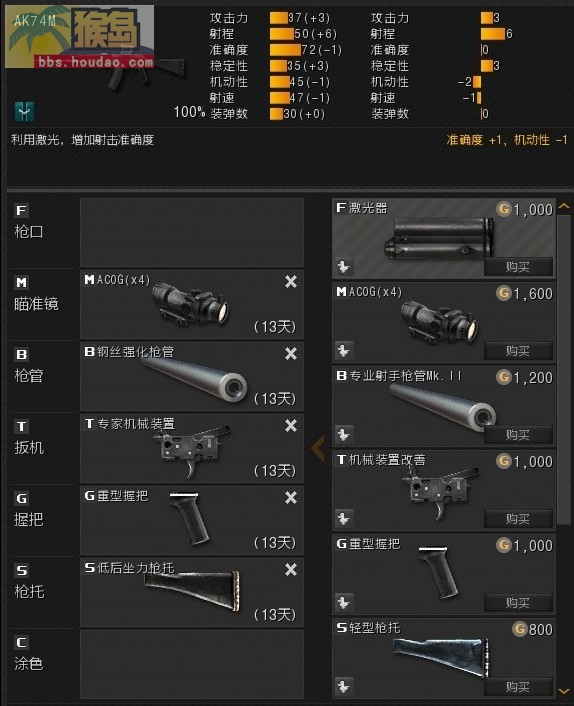
Task: Purchase the 轻型枪托 for 800 gold
Action: (518, 687)
